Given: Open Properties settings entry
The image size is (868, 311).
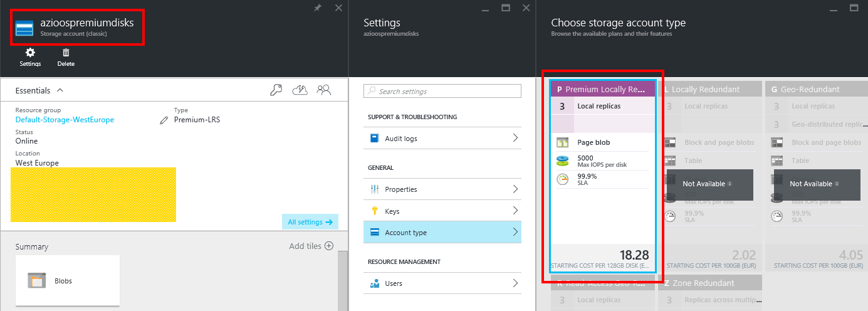Looking at the screenshot, I should (442, 189).
